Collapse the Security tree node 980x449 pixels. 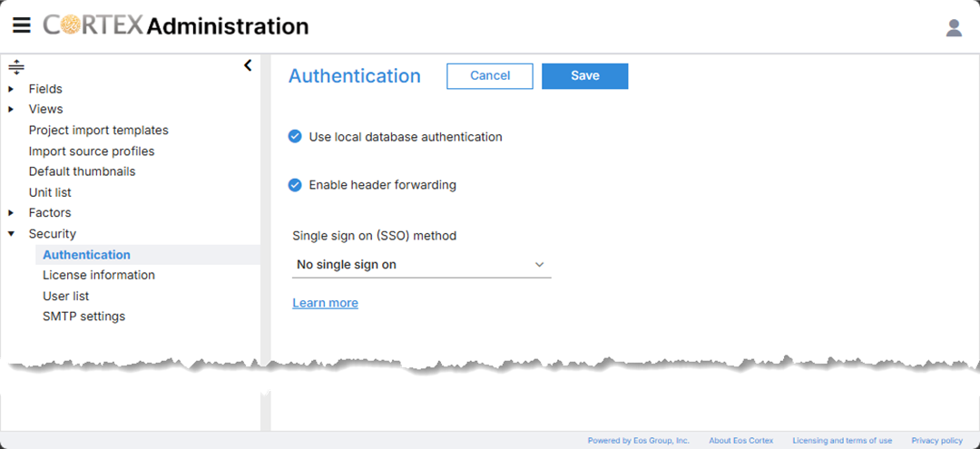click(11, 234)
